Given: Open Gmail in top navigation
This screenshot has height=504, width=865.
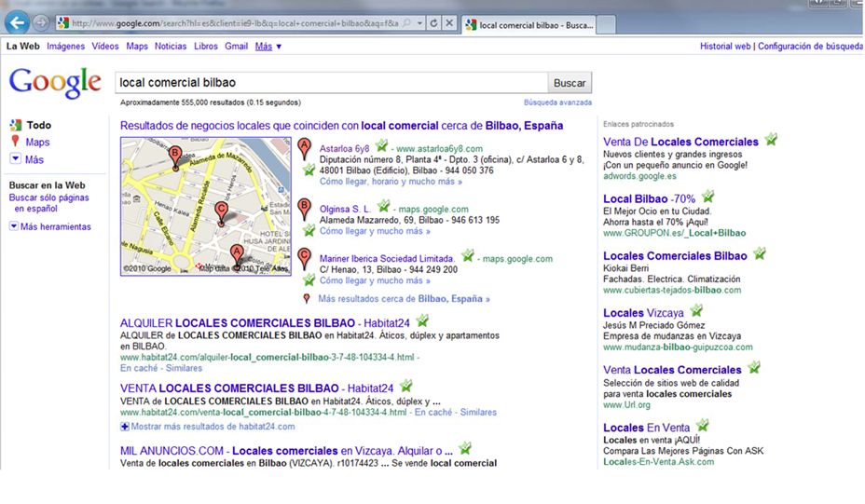Looking at the screenshot, I should coord(236,47).
